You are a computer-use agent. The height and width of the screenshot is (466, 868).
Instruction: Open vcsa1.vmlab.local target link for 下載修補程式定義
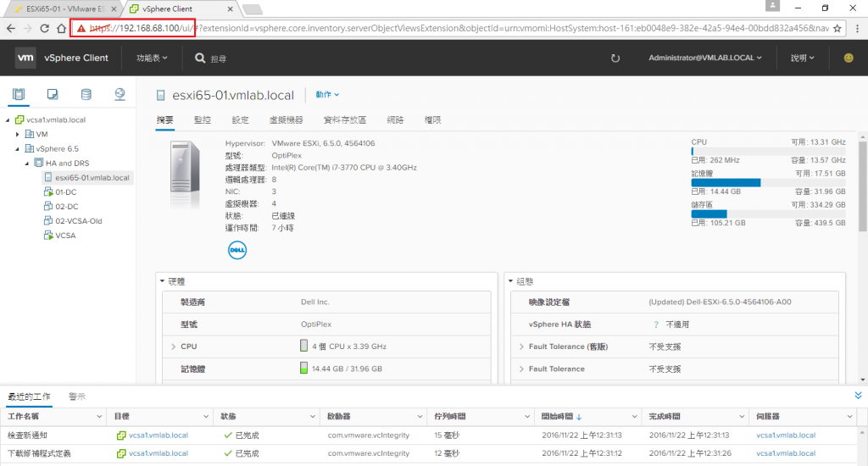pyautogui.click(x=159, y=453)
